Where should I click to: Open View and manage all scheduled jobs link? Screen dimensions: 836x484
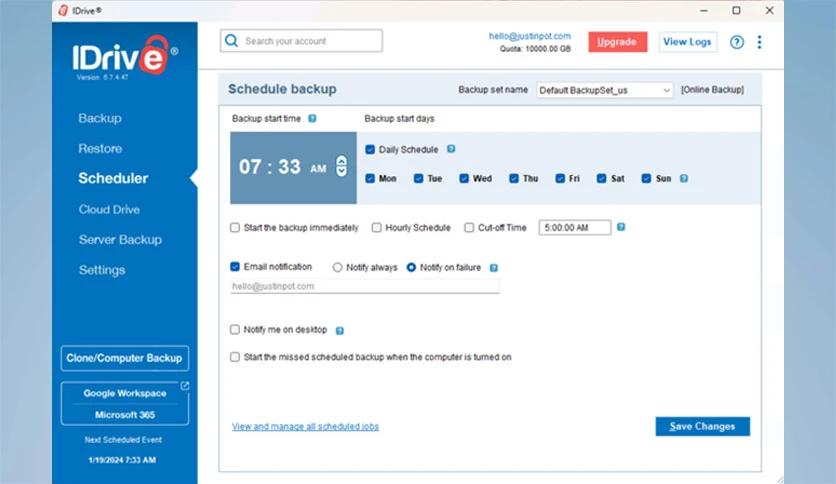305,426
